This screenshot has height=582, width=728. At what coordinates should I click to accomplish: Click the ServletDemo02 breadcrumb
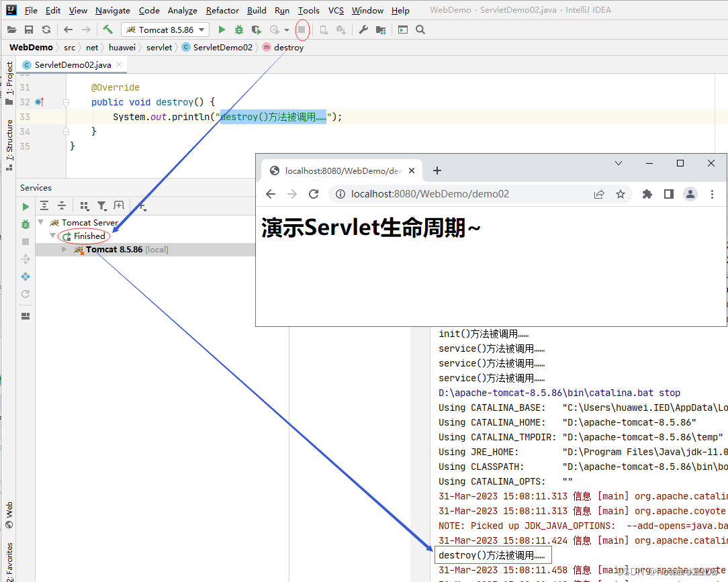coord(218,48)
